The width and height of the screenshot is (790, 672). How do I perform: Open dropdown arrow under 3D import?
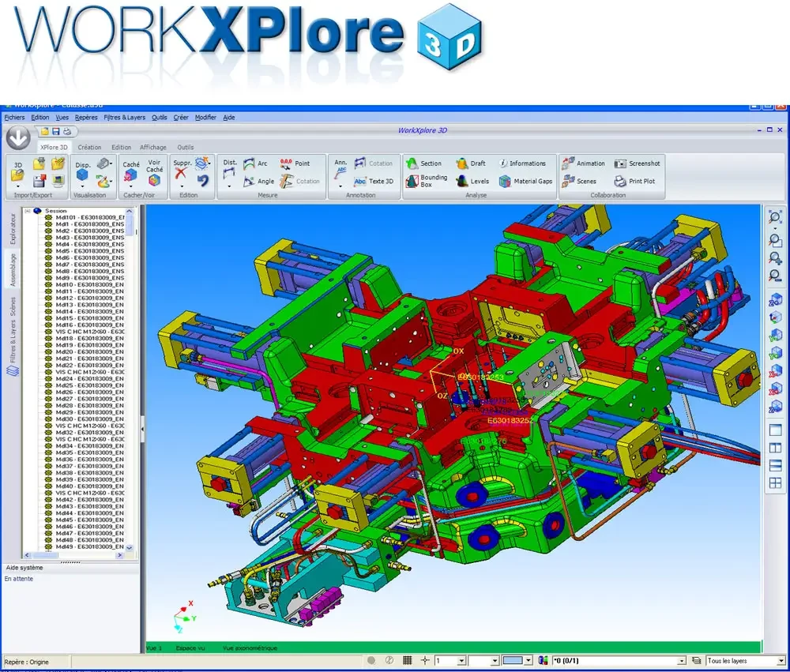click(17, 187)
